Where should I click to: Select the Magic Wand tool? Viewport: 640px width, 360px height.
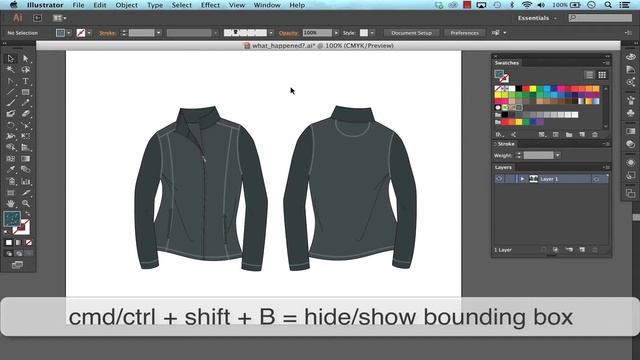coord(11,70)
